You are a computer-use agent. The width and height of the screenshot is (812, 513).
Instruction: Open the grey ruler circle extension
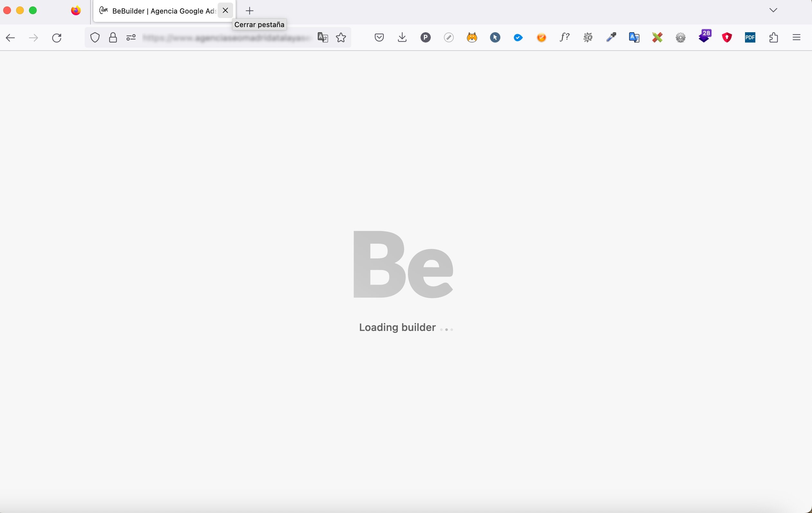448,37
